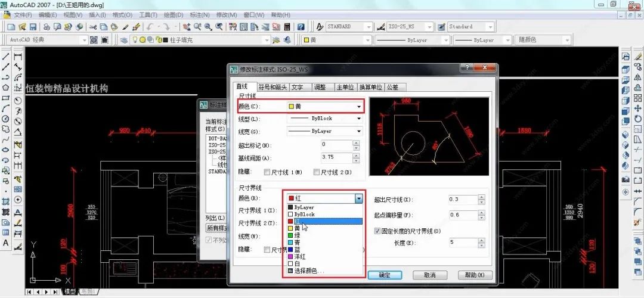Click the Zoom Realtime magnifier icon
Image resolution: width=644 pixels, height=298 pixels.
[x=197, y=27]
